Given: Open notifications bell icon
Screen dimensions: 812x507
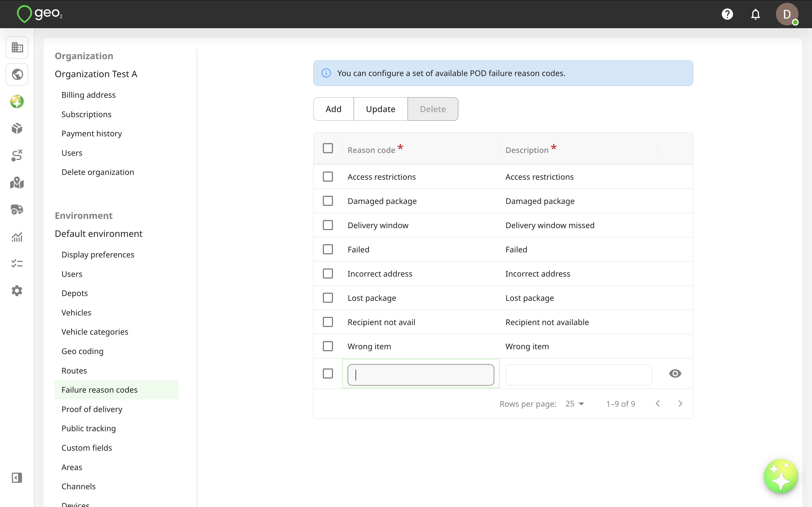Looking at the screenshot, I should pyautogui.click(x=755, y=14).
